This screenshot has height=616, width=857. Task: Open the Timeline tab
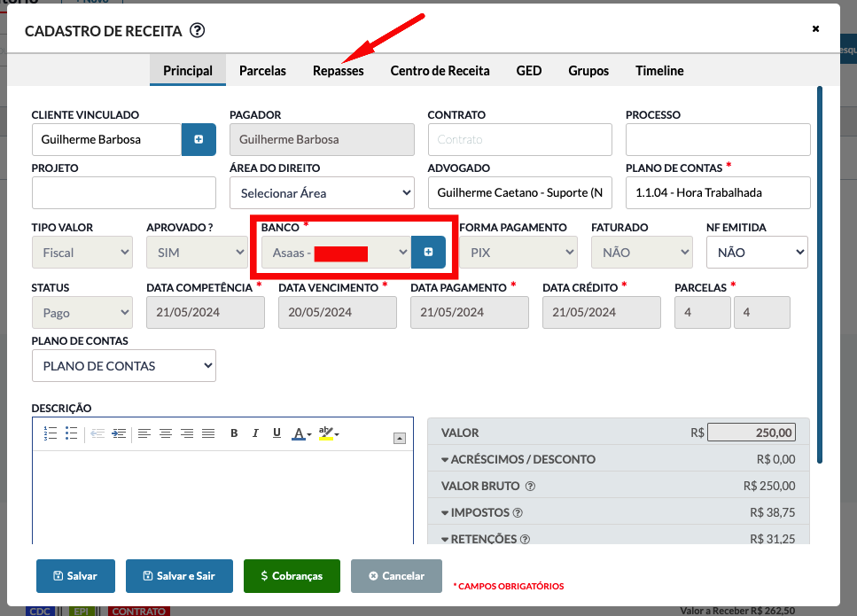659,71
